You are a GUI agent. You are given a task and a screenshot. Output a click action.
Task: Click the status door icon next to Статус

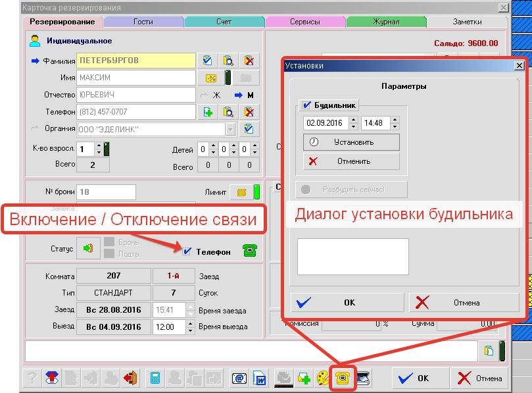tap(87, 249)
